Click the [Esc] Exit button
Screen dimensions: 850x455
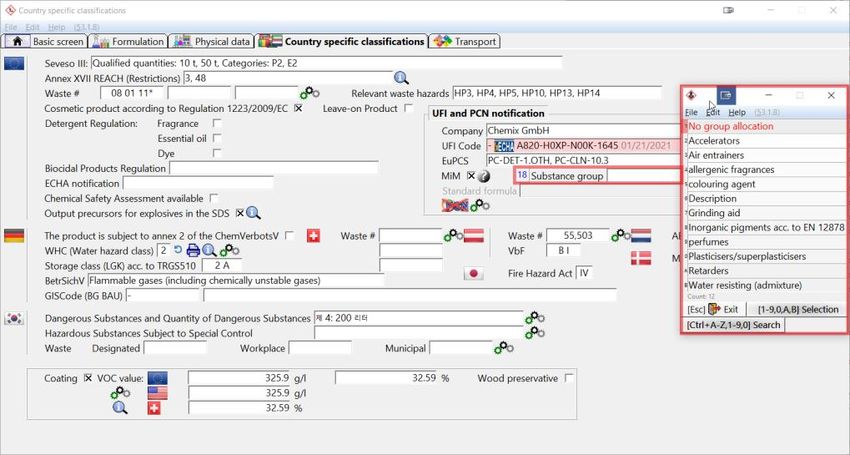coord(713,310)
